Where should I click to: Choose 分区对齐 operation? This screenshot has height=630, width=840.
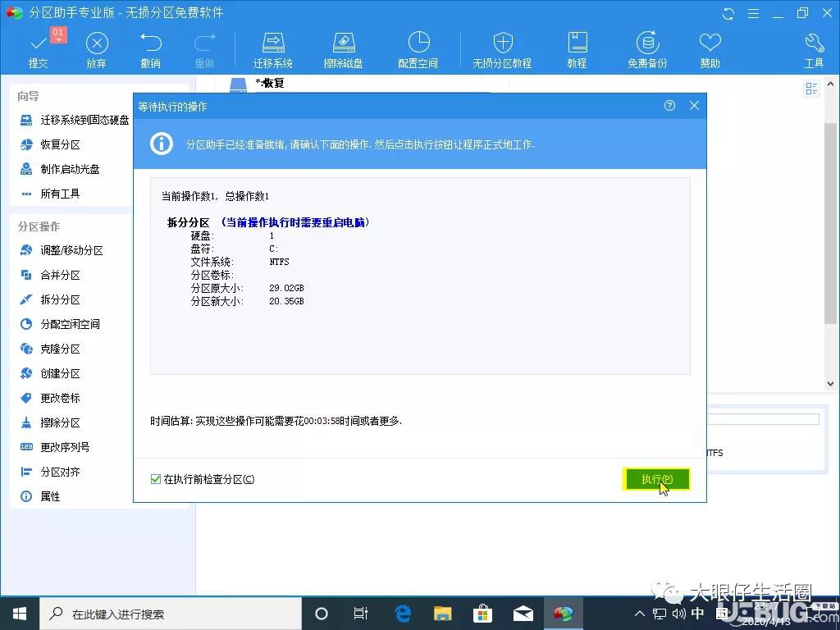[50, 472]
